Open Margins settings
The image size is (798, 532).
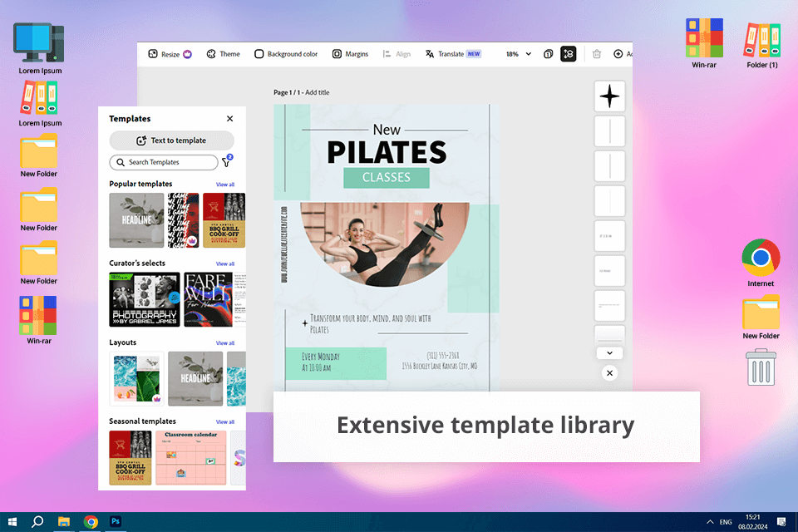[x=350, y=54]
